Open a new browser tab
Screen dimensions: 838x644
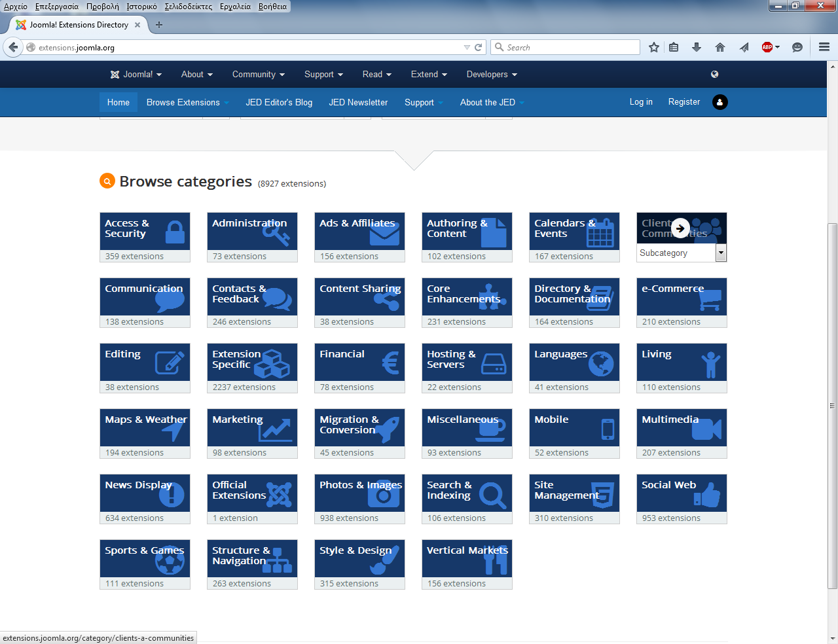coord(158,25)
